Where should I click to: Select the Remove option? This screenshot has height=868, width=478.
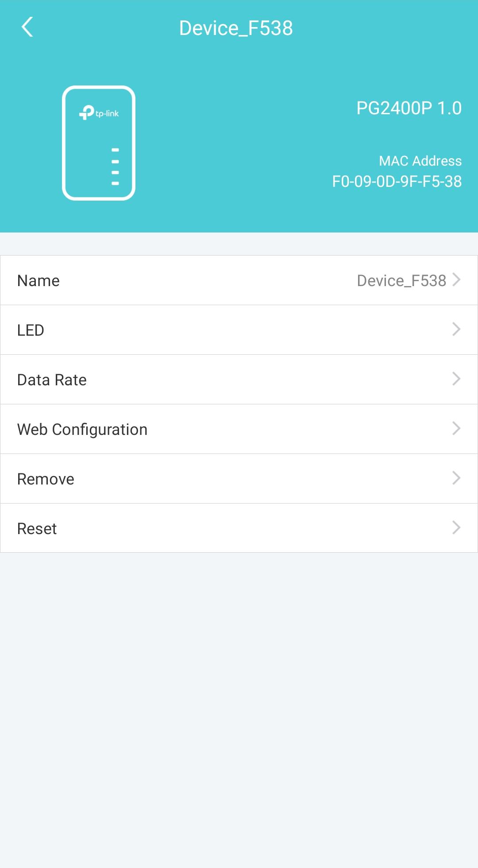239,479
